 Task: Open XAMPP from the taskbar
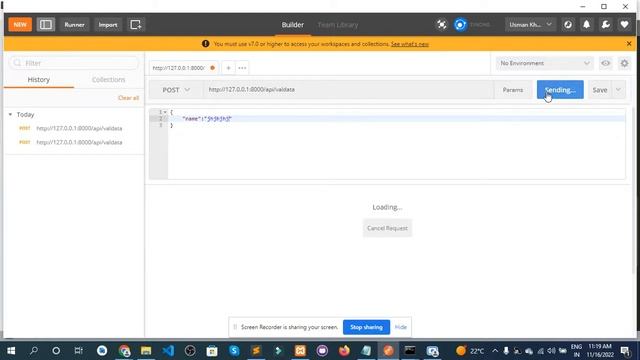point(300,351)
